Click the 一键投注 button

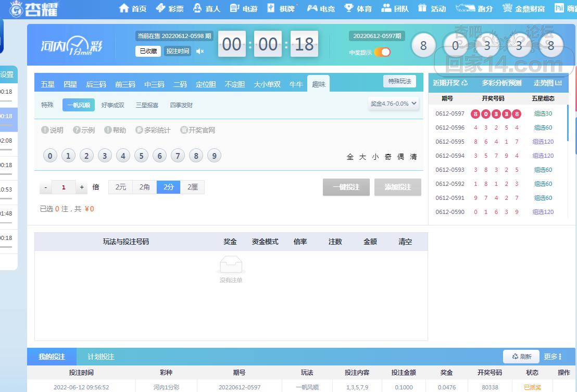pyautogui.click(x=346, y=187)
